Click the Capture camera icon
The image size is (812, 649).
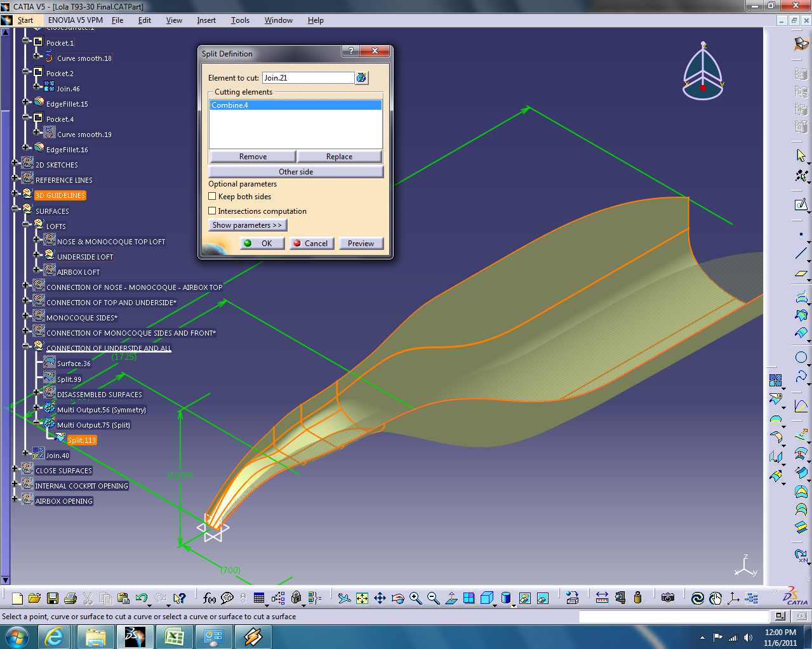click(x=667, y=598)
